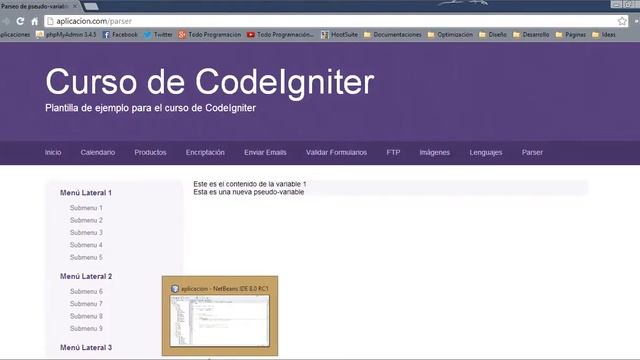The image size is (640, 360).
Task: Open Páginas bookmark folder
Action: click(571, 35)
